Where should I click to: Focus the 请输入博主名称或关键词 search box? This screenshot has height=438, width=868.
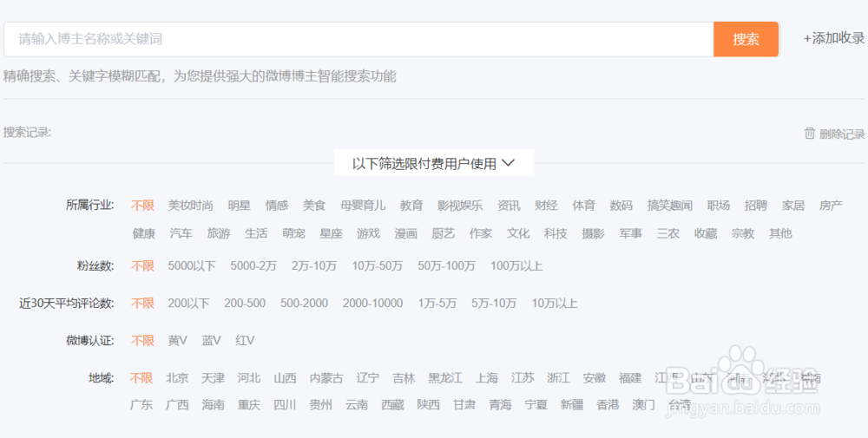(x=358, y=39)
